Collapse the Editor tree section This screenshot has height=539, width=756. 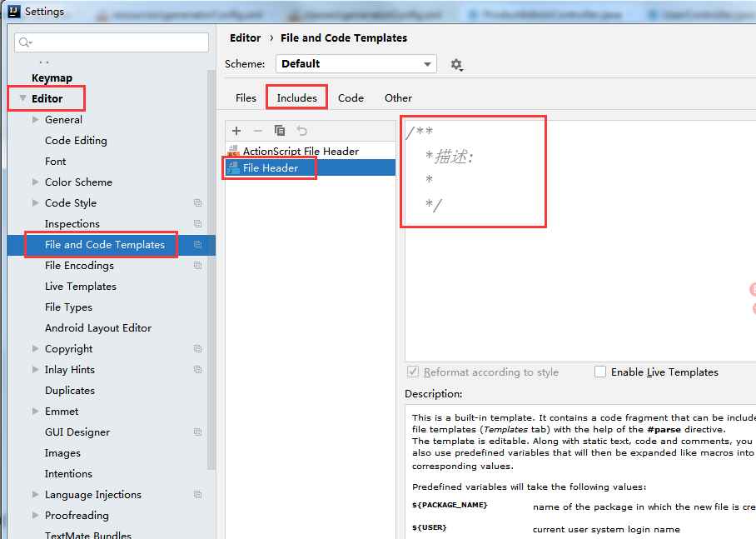pyautogui.click(x=22, y=98)
